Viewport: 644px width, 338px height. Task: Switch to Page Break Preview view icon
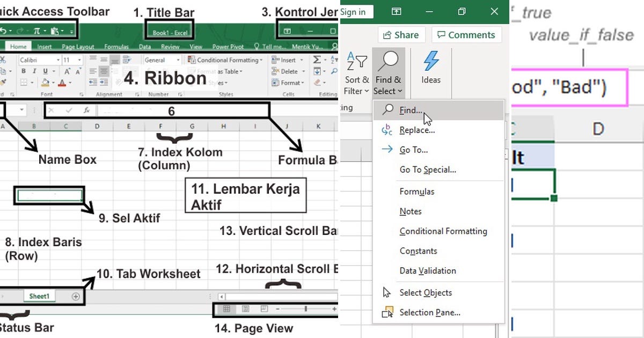(264, 308)
